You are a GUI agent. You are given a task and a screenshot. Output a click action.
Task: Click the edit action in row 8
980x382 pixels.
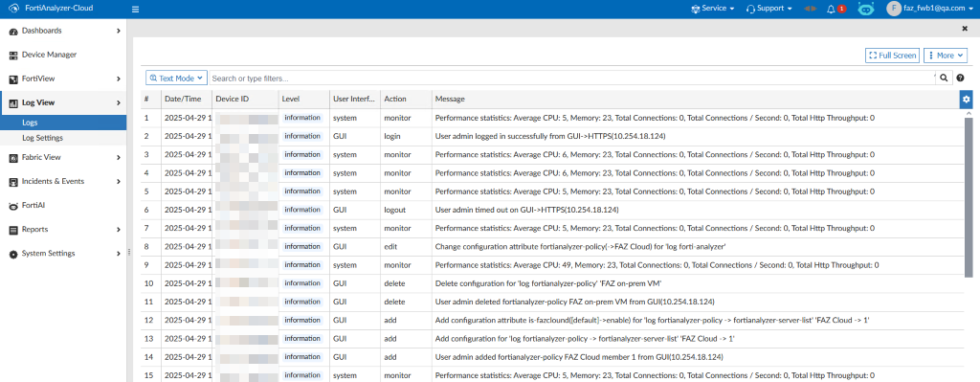coord(390,246)
